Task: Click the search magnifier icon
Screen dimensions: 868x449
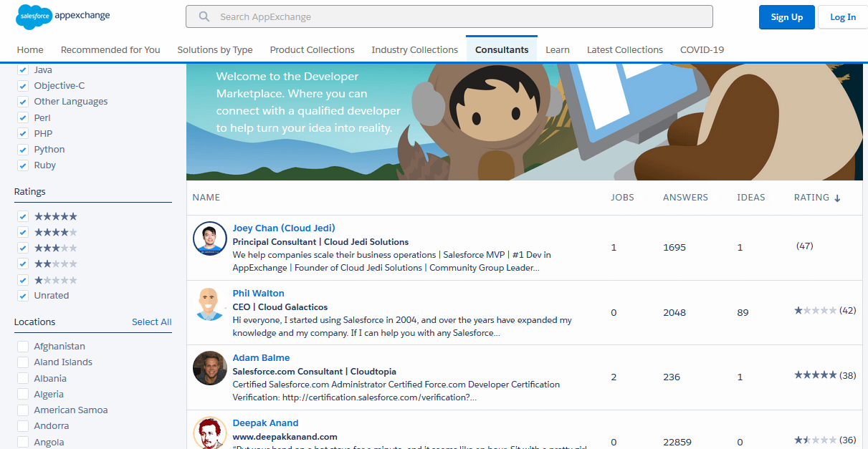Action: [204, 16]
